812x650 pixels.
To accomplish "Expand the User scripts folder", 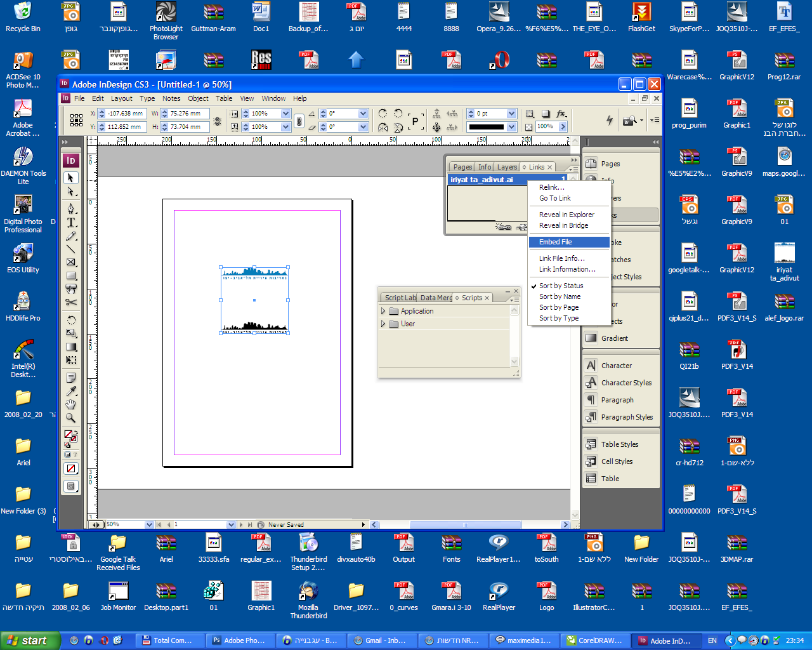I will [x=383, y=324].
